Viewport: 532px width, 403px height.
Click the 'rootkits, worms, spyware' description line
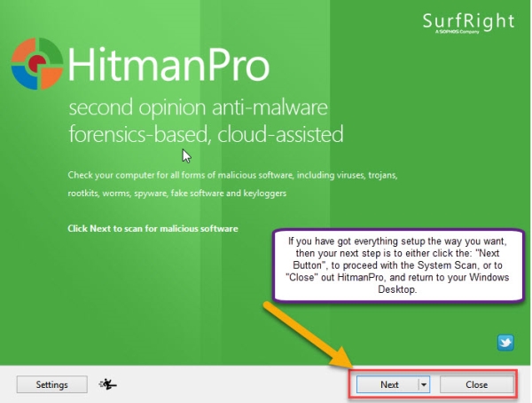pos(176,194)
